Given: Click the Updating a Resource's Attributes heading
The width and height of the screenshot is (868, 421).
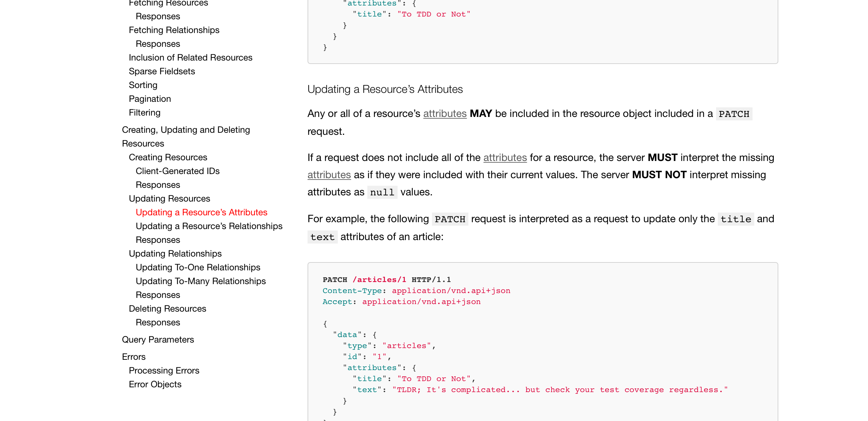Looking at the screenshot, I should point(385,89).
